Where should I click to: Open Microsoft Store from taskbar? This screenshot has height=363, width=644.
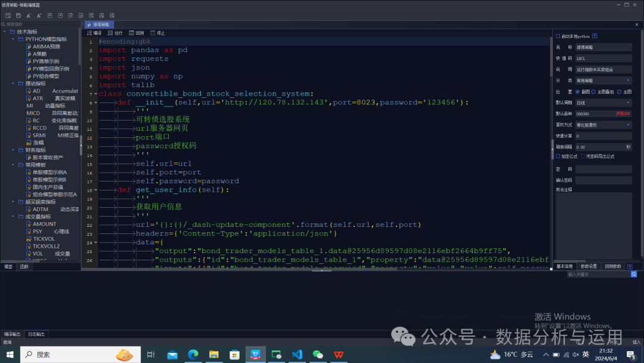(234, 355)
